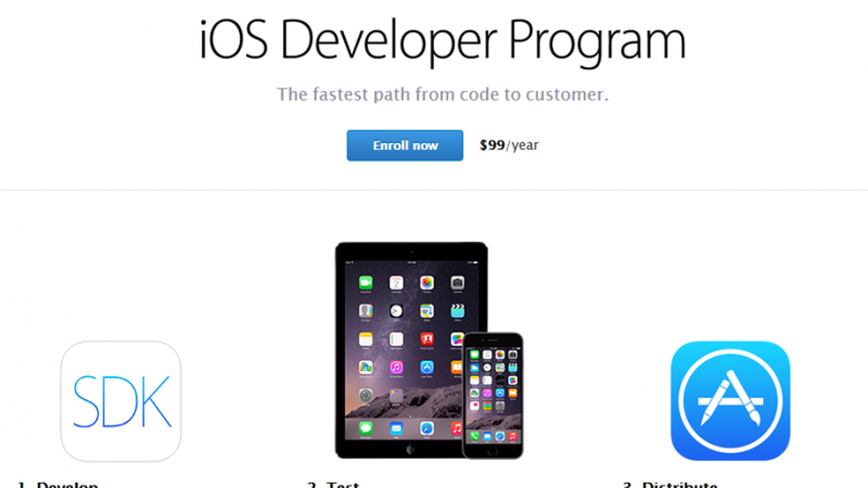Click the 3. Distribute heading
Viewport: 868px width, 488px height.
[670, 484]
